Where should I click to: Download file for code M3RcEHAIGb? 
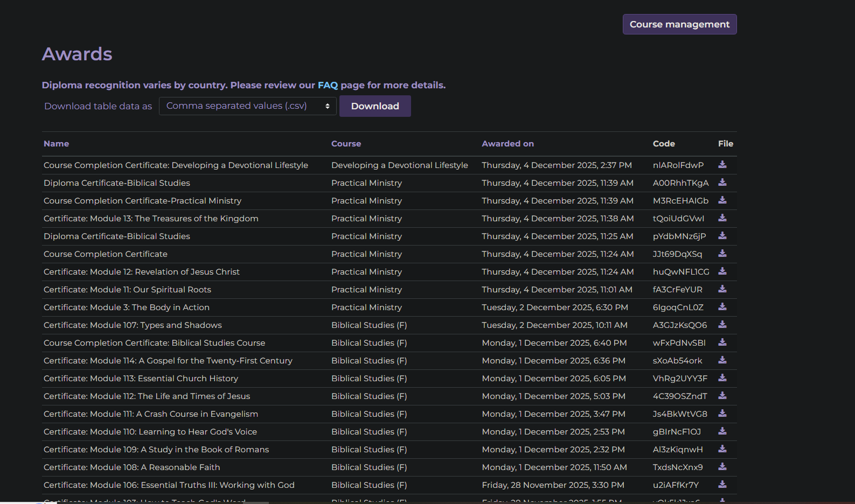coord(722,200)
